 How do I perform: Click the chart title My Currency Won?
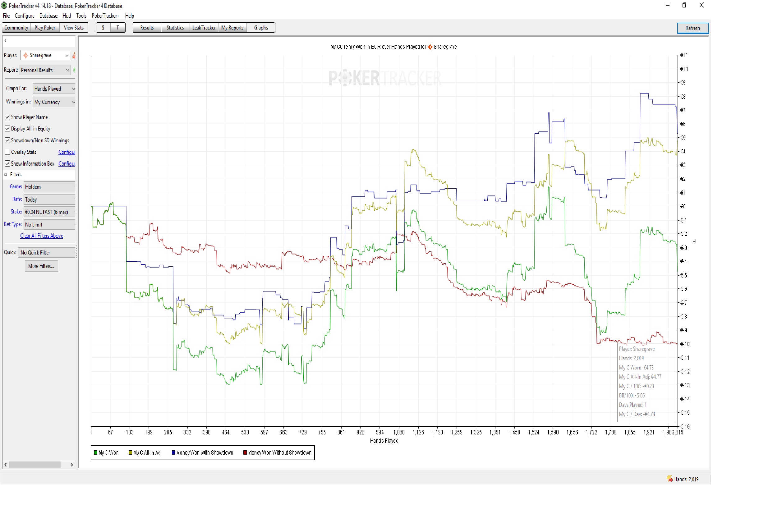393,47
